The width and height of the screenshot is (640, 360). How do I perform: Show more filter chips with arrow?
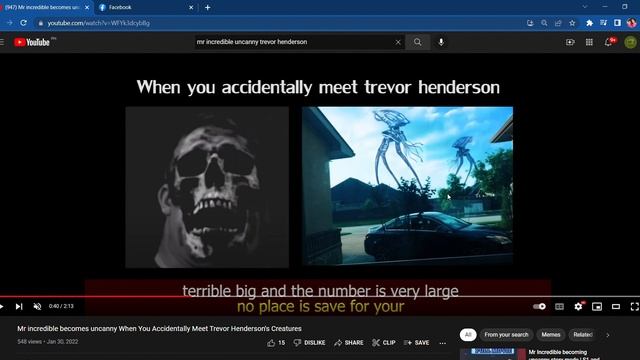[607, 335]
